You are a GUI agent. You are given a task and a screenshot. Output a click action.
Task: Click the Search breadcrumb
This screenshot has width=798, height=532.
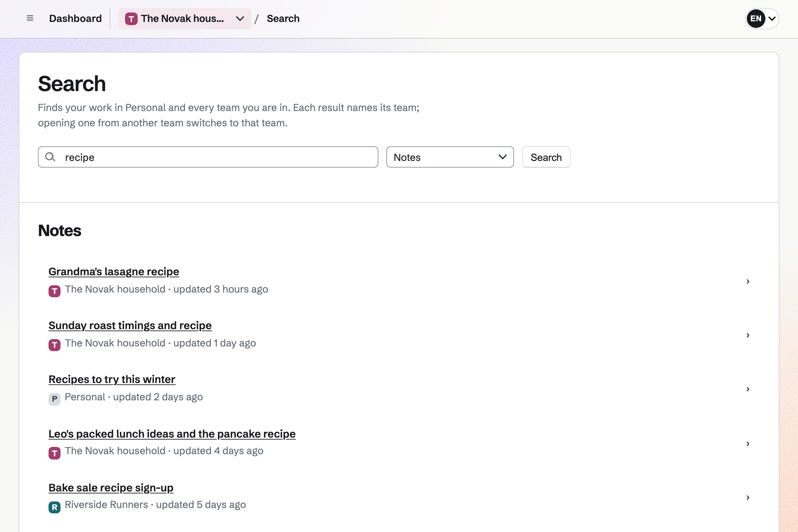(283, 18)
